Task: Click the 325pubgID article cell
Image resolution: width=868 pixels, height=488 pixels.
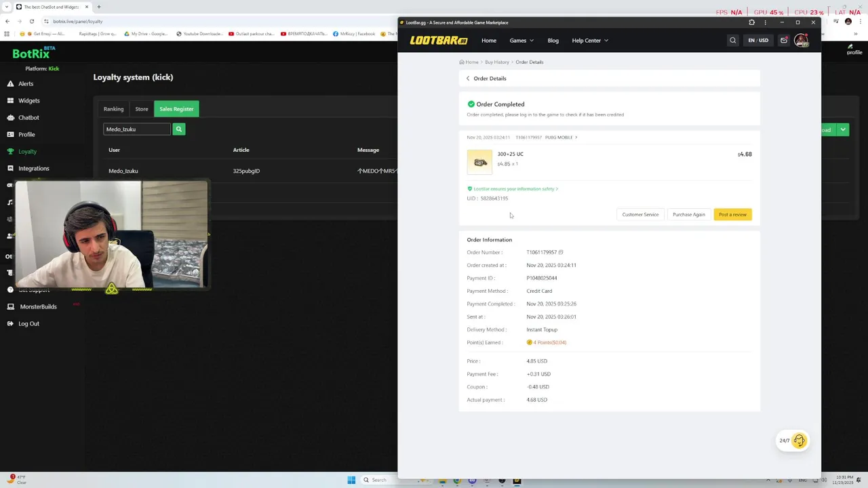Action: pos(246,171)
